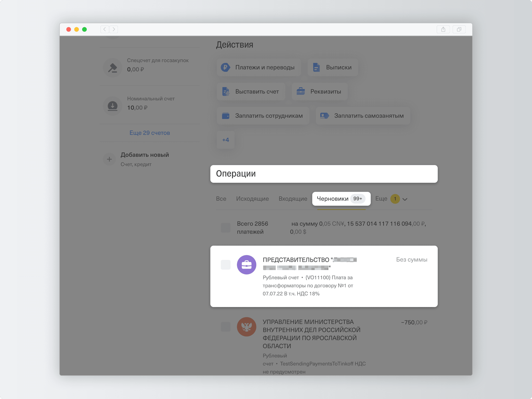Image resolution: width=532 pixels, height=399 pixels.
Task: Click briefcase icon beside Реквизиты
Action: [301, 92]
